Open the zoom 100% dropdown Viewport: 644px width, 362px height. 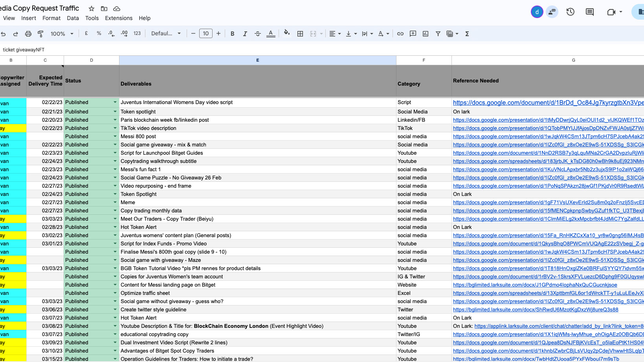click(x=62, y=34)
